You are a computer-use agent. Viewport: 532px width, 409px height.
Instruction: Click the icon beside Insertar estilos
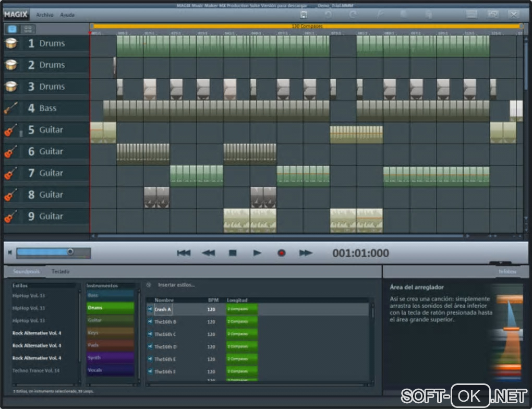pyautogui.click(x=149, y=285)
